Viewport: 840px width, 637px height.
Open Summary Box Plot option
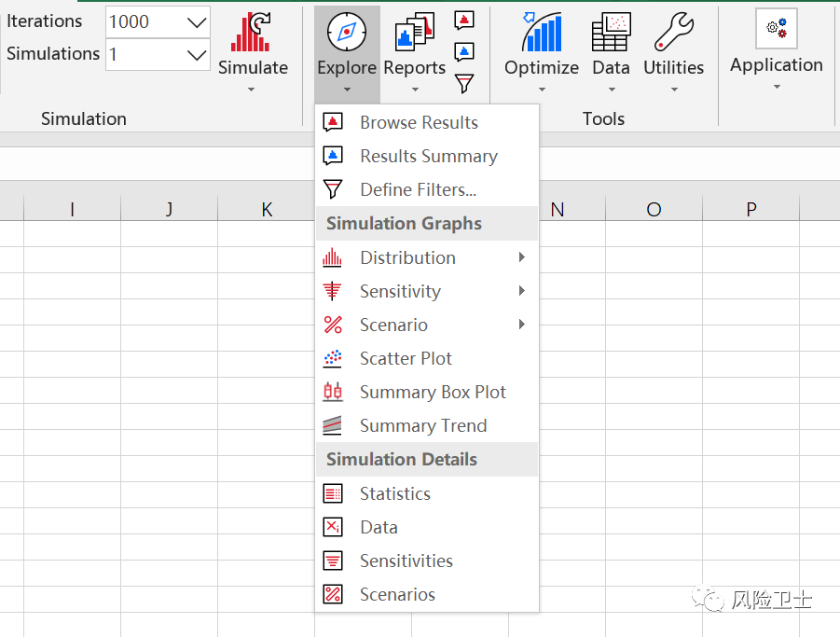(x=433, y=392)
